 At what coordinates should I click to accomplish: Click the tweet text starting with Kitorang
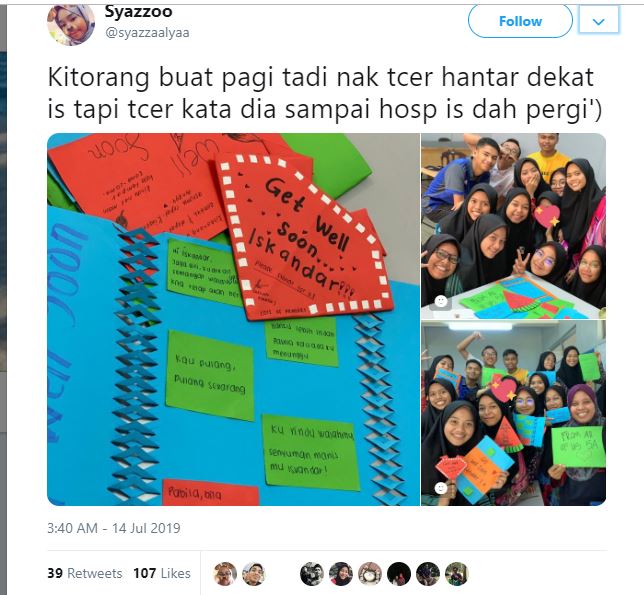324,94
